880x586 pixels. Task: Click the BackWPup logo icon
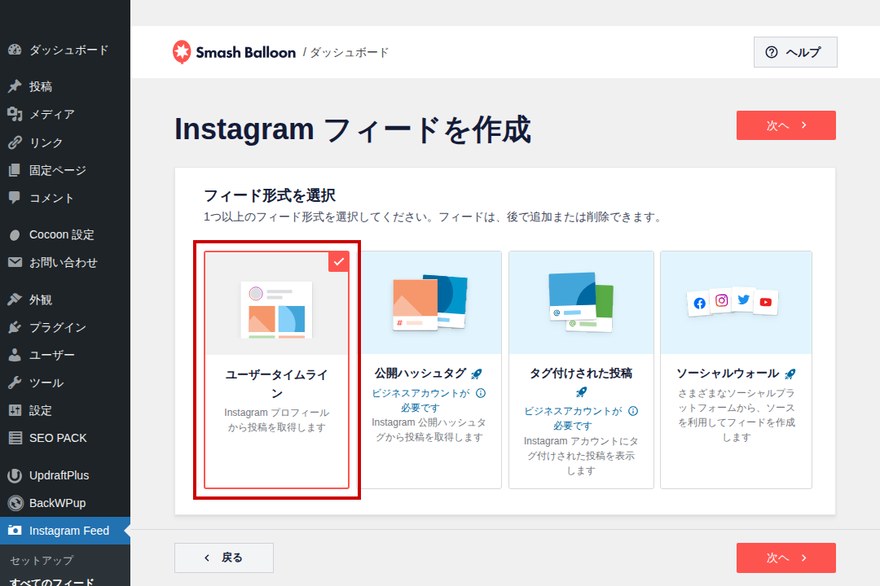15,503
